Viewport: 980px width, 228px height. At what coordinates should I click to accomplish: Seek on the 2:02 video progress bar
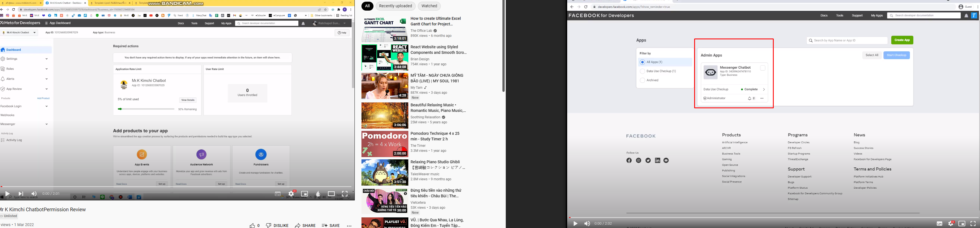coord(773,217)
